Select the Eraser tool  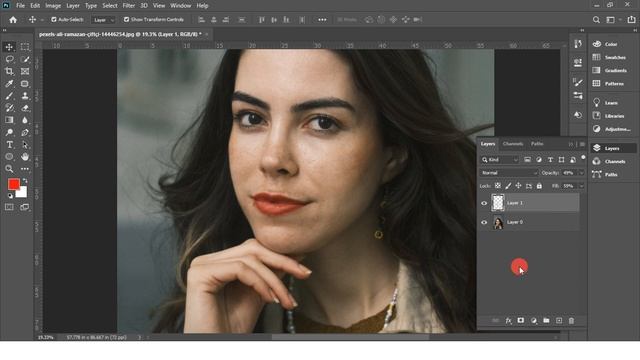25,108
